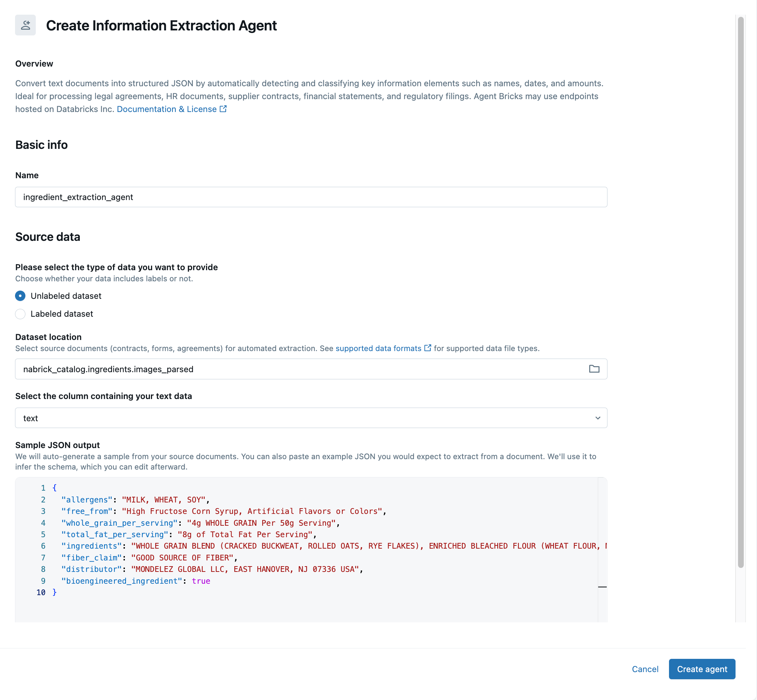Screen dimensions: 757x700
Task: Click the JSON editor's overview ruler marker
Action: click(x=602, y=587)
